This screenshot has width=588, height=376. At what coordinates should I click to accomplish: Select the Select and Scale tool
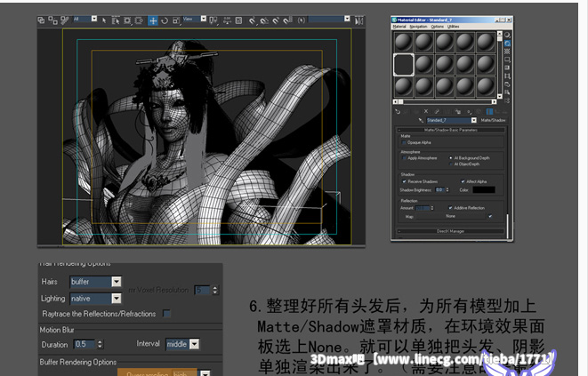176,20
